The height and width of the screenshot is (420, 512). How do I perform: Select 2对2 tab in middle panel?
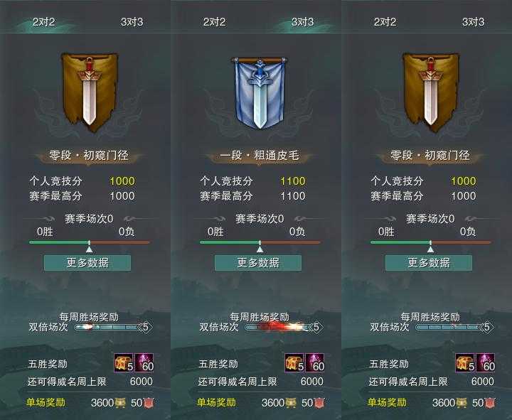[214, 22]
